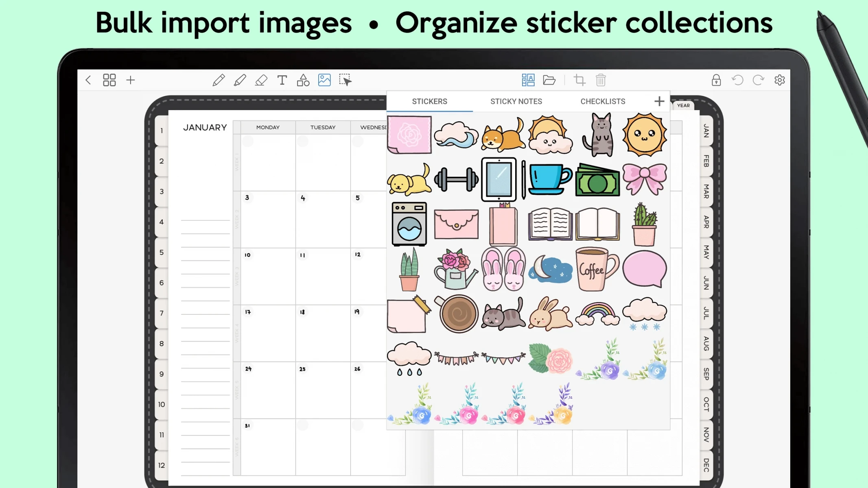Open the Settings gear menu
The height and width of the screenshot is (488, 868).
click(x=780, y=80)
